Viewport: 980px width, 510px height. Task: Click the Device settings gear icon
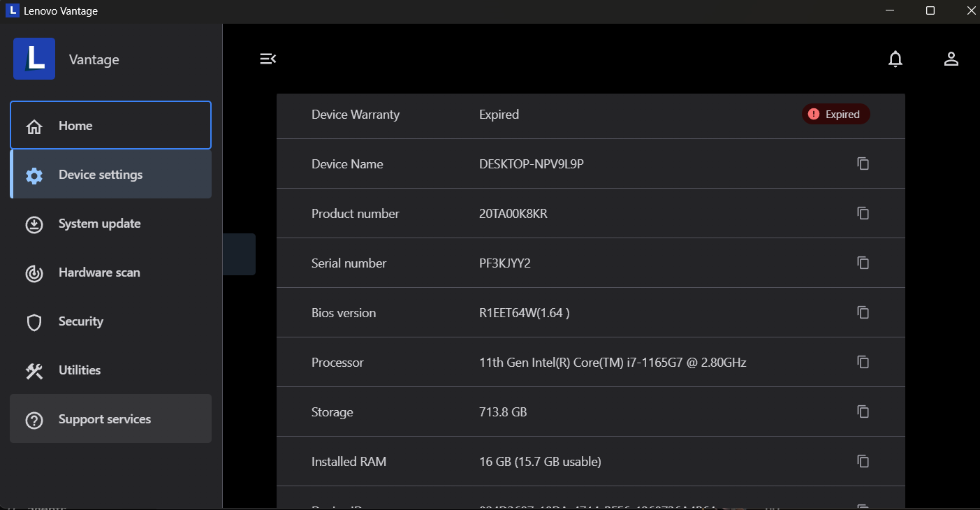coord(34,175)
